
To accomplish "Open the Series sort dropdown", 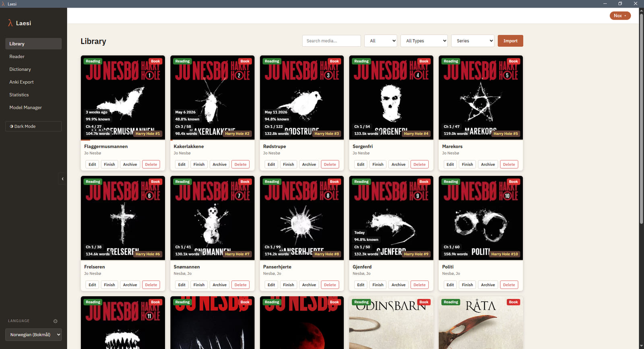I will 473,41.
